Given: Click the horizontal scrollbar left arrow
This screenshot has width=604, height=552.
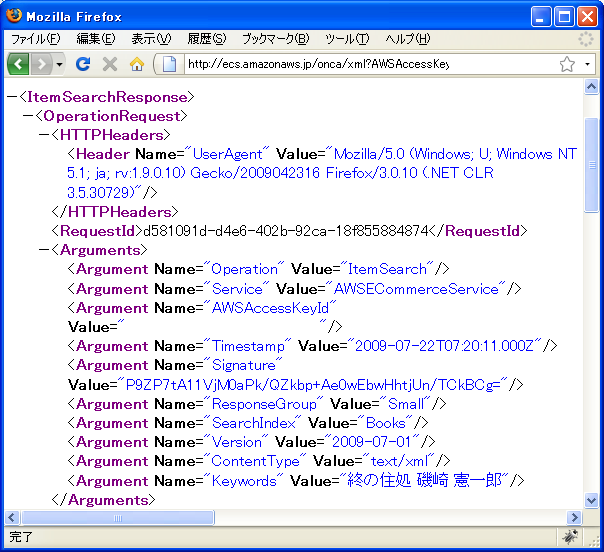Looking at the screenshot, I should [x=12, y=517].
